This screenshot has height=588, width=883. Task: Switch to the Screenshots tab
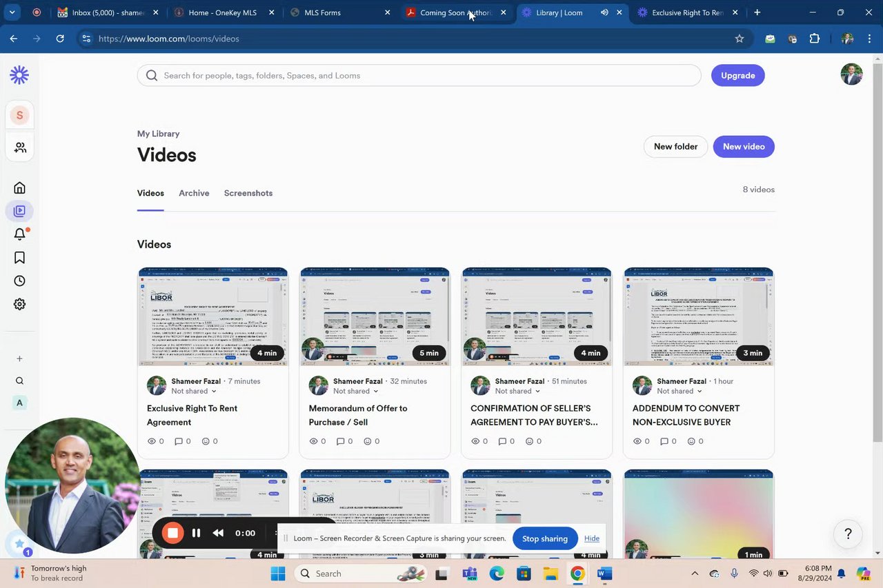[248, 193]
